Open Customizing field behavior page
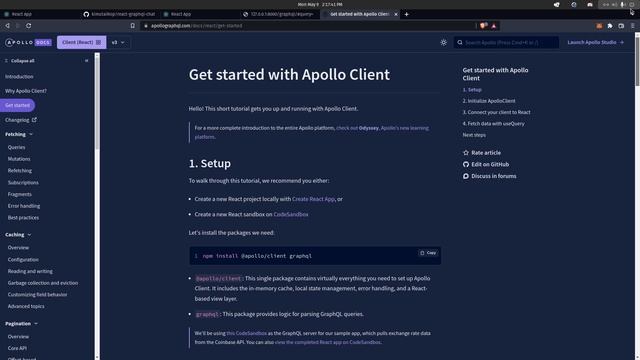Image resolution: width=640 pixels, height=360 pixels. pyautogui.click(x=37, y=295)
